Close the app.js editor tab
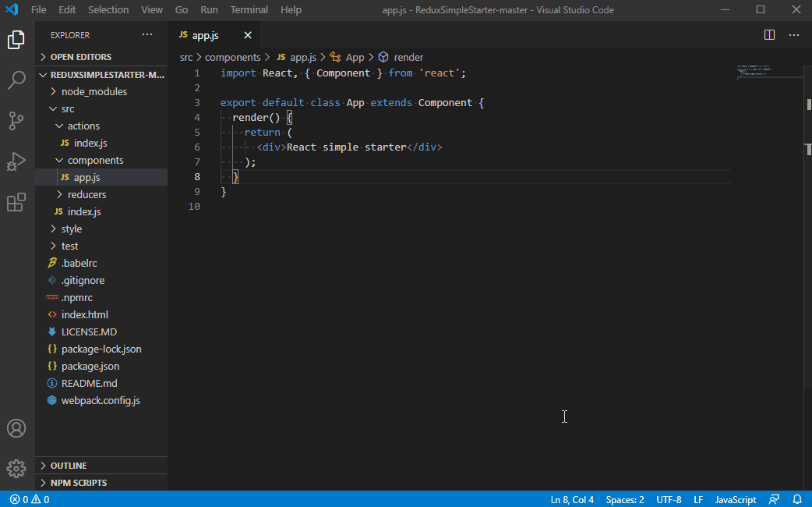 coord(248,35)
